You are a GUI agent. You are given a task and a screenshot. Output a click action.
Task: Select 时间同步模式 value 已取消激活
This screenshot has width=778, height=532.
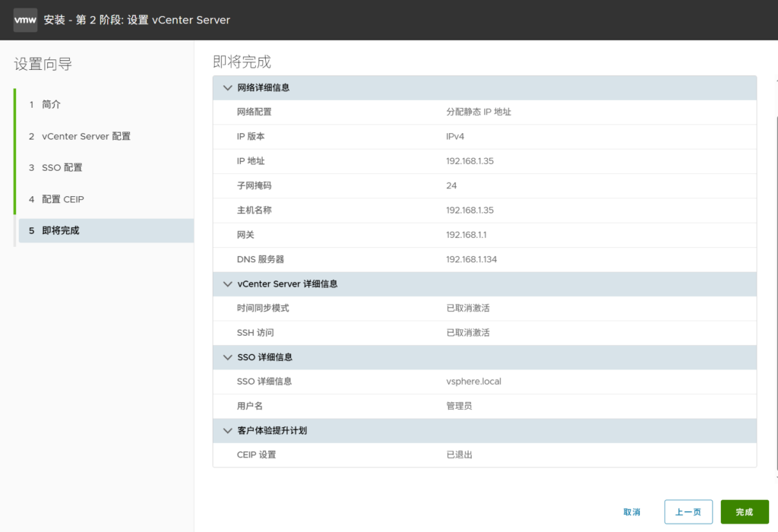pyautogui.click(x=468, y=309)
